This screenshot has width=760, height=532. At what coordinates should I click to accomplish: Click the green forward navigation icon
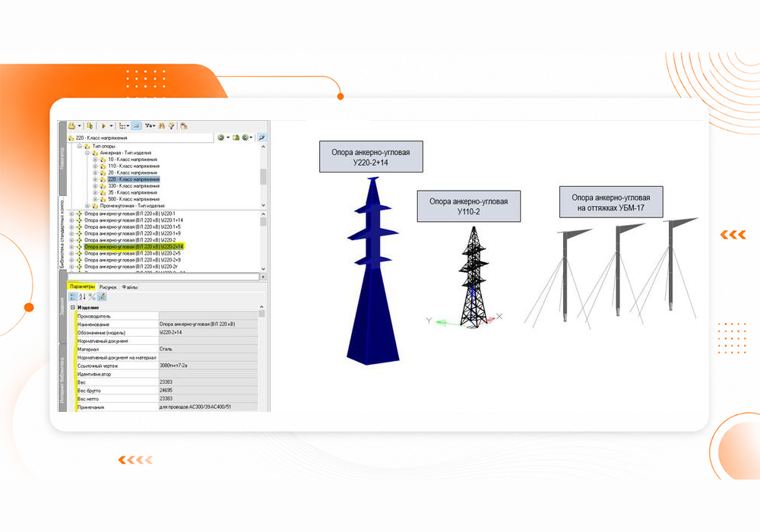pyautogui.click(x=245, y=138)
